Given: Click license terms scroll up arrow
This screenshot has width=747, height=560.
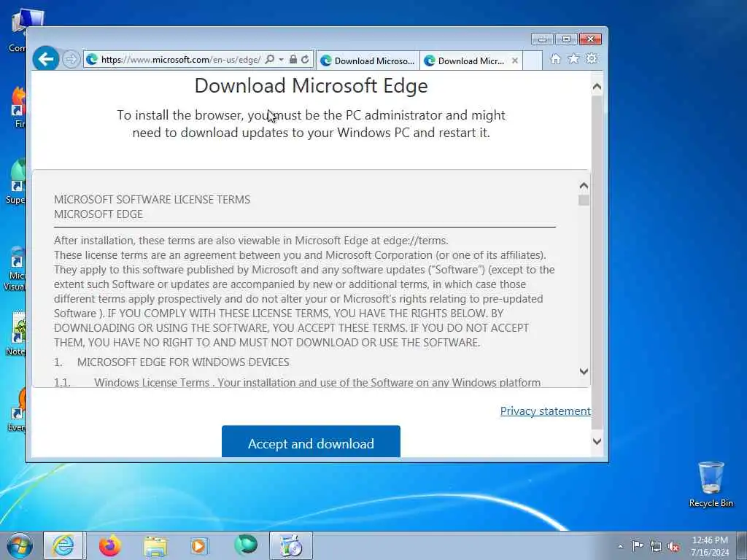Looking at the screenshot, I should 584,186.
